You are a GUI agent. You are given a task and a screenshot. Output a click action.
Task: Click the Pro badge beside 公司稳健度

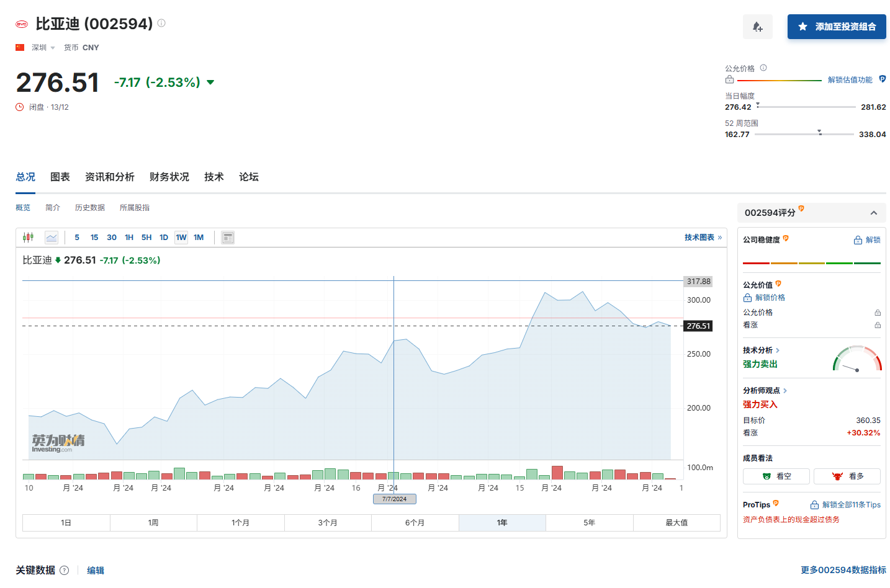(x=786, y=238)
